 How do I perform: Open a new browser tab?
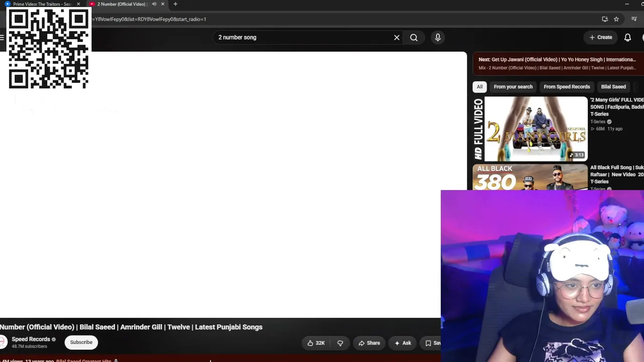click(x=175, y=4)
